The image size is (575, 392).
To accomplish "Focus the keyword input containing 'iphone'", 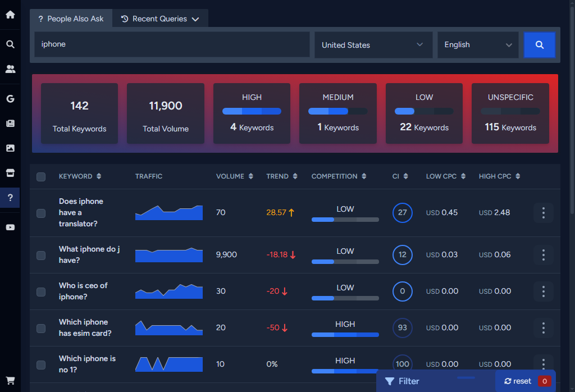I will point(172,44).
